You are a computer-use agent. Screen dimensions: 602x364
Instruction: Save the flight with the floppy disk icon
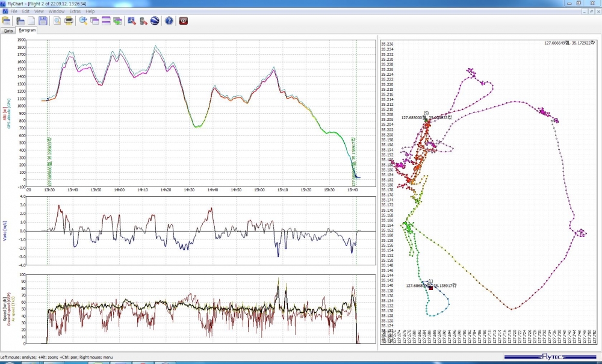tap(43, 20)
